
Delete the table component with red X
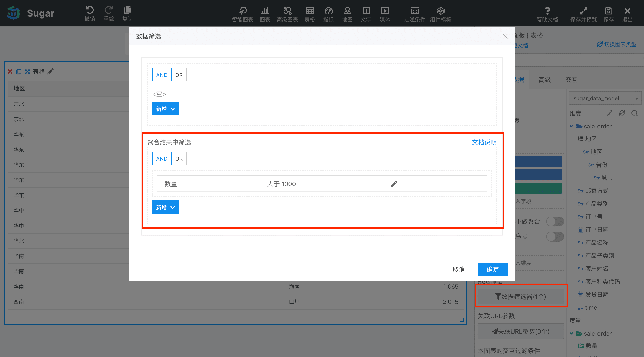(10, 72)
